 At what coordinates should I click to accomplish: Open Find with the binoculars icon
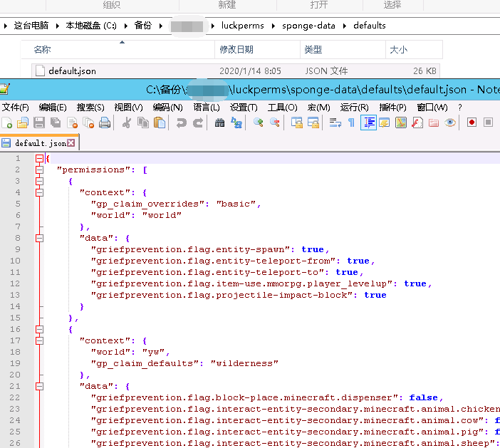(219, 123)
